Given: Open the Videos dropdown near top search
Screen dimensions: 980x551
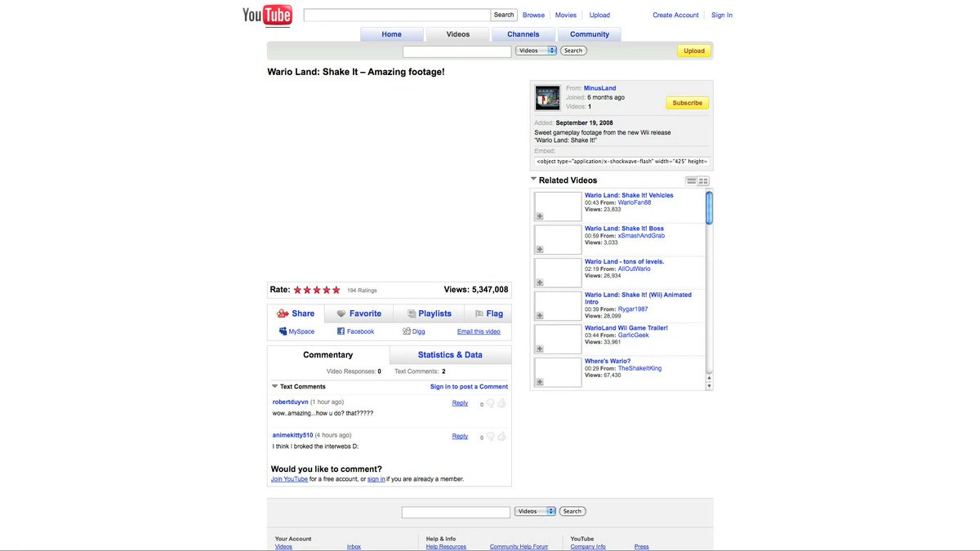Looking at the screenshot, I should (537, 51).
